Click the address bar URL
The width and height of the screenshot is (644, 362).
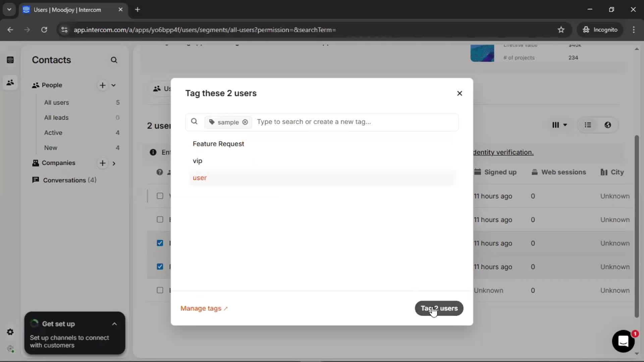tap(205, 30)
